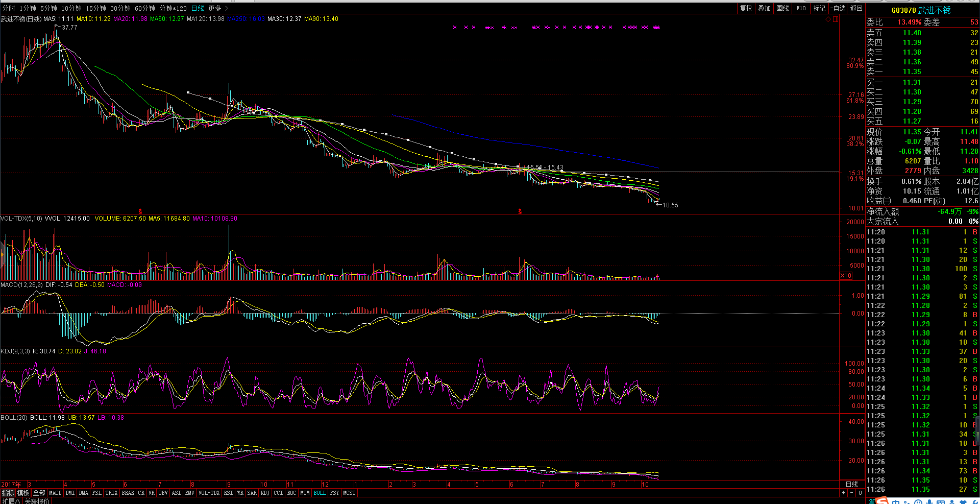Image resolution: width=980 pixels, height=504 pixels.
Task: Select the DMA indicator
Action: pyautogui.click(x=83, y=493)
